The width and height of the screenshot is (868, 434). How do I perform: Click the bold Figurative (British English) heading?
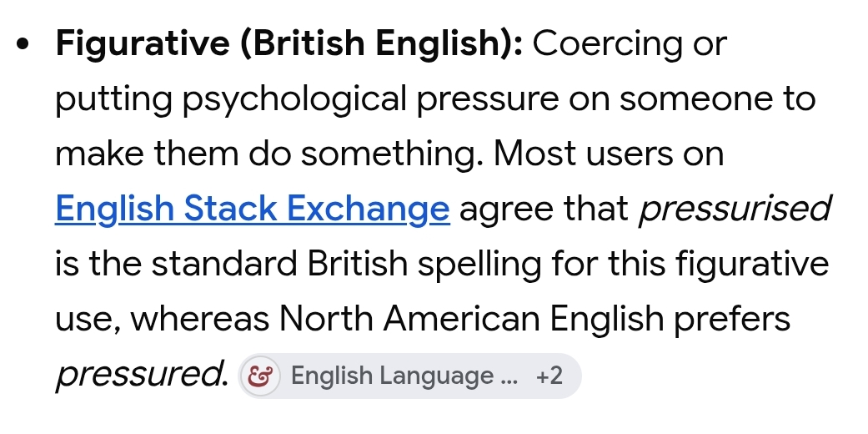pos(289,43)
